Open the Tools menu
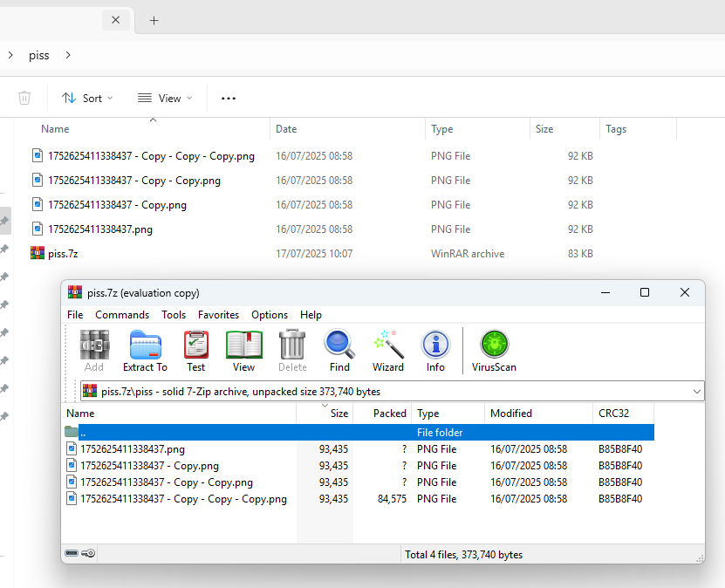This screenshot has height=588, width=725. pyautogui.click(x=174, y=315)
